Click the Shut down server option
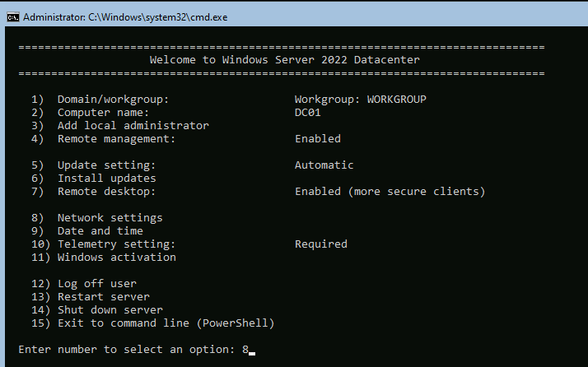 click(x=110, y=310)
